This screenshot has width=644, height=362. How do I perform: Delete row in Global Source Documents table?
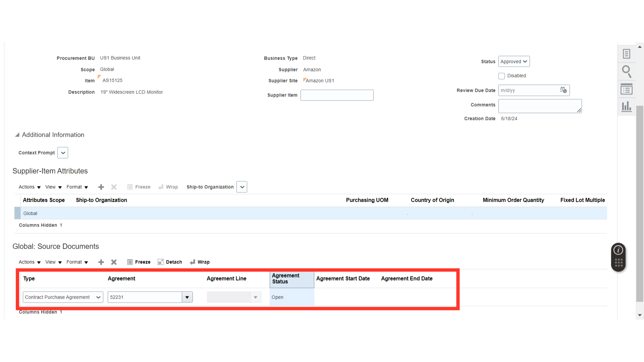[x=114, y=262]
